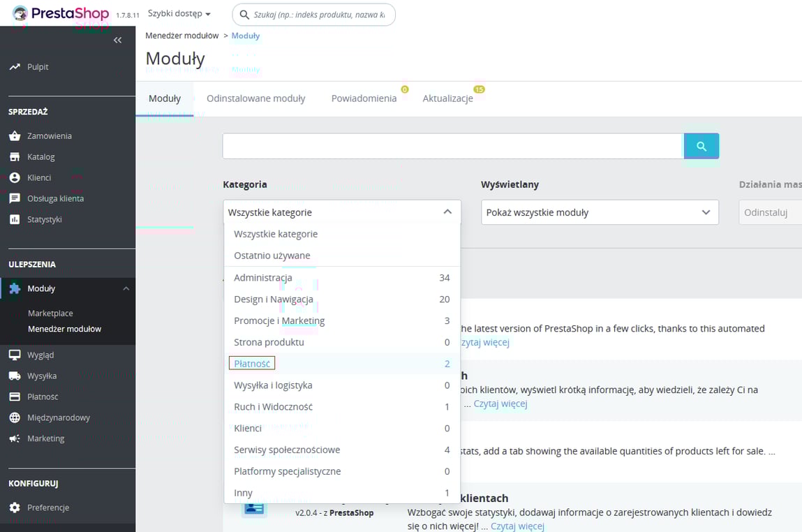
Task: Click the Statystyki chart icon
Action: (x=15, y=219)
